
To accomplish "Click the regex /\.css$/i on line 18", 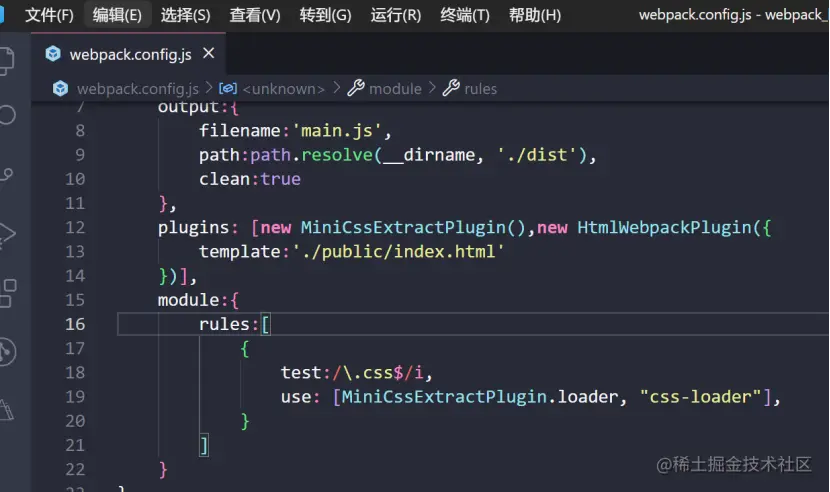I will (x=378, y=373).
